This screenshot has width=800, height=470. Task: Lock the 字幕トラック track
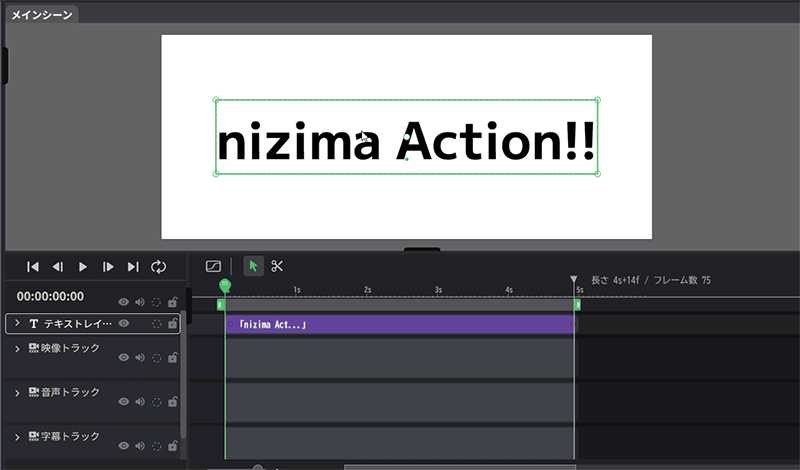pyautogui.click(x=172, y=446)
